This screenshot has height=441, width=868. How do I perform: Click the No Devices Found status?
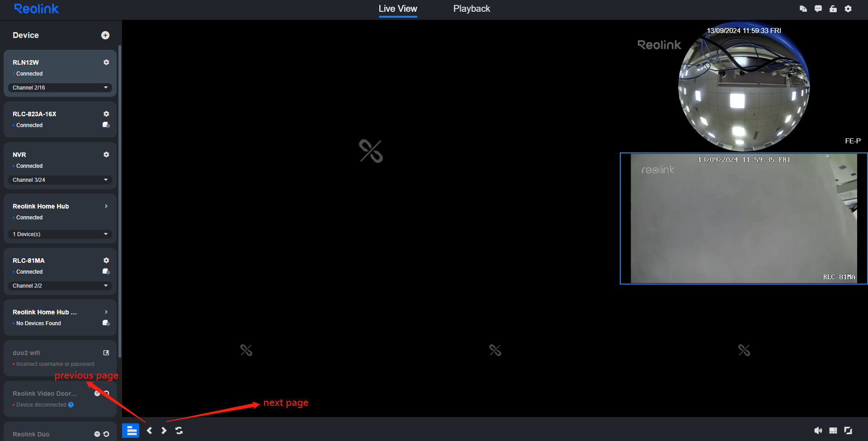(38, 323)
